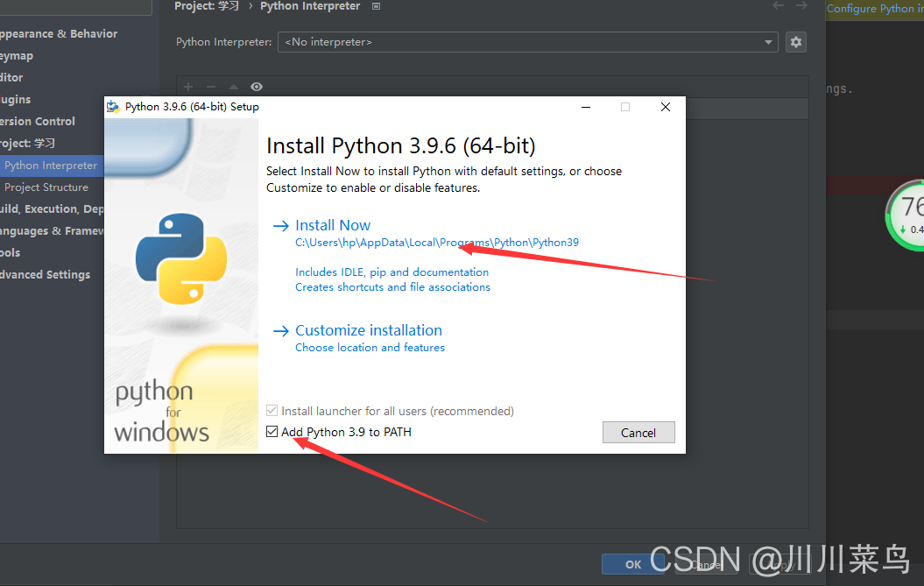Cancel the Python Setup installer
The image size is (924, 586).
[638, 433]
